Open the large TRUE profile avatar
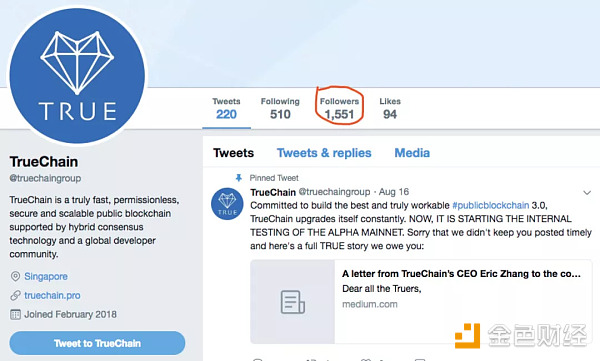 click(x=77, y=75)
